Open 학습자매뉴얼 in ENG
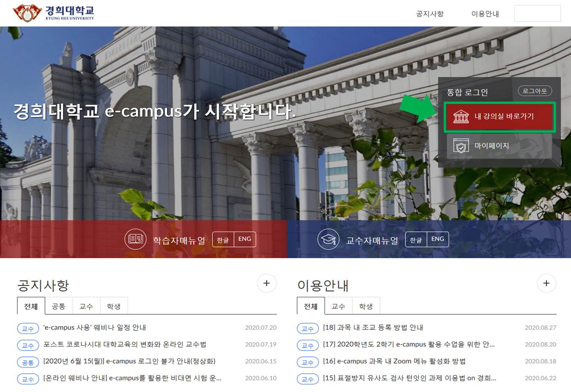 245,239
